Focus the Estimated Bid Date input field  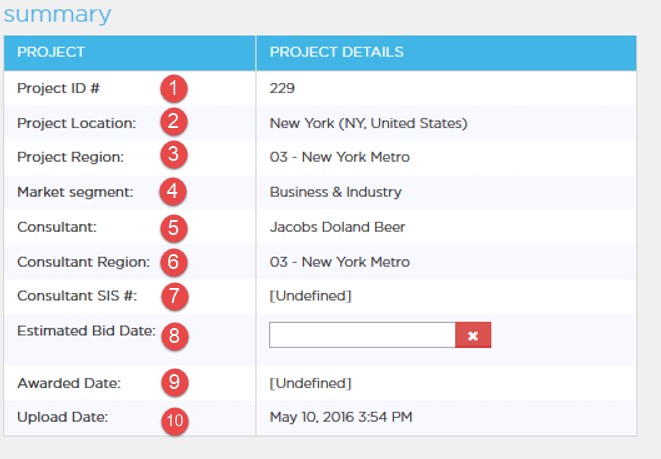(362, 335)
